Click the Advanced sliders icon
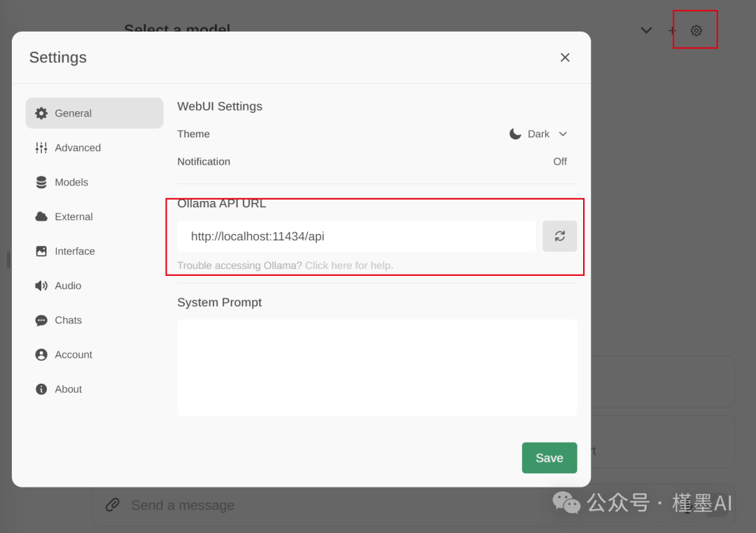This screenshot has width=756, height=533. click(41, 148)
